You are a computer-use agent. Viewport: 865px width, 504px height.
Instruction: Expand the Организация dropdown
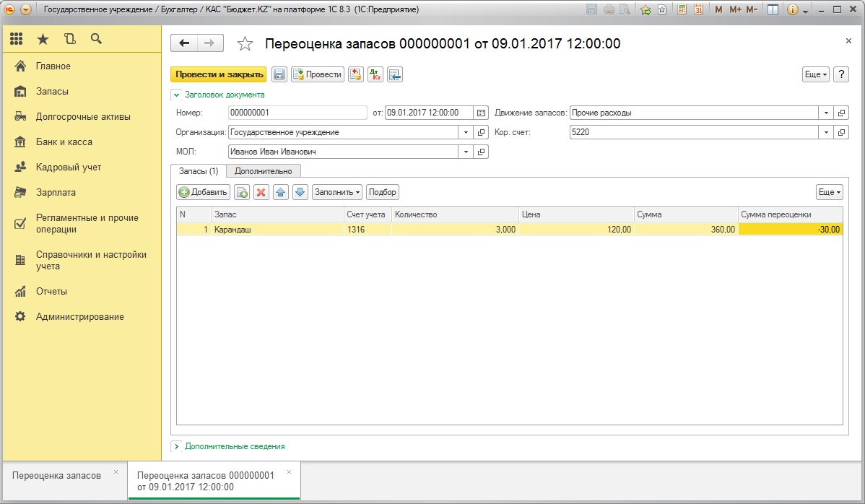(x=466, y=132)
